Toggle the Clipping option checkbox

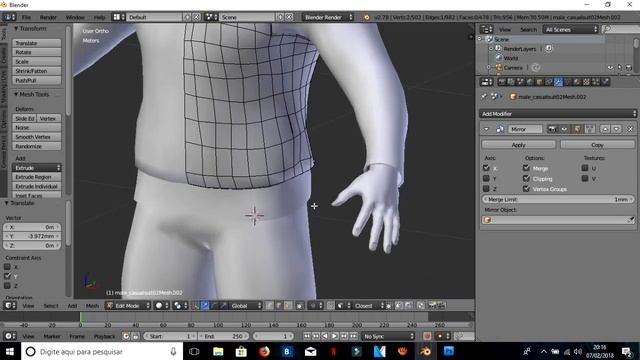click(x=526, y=178)
